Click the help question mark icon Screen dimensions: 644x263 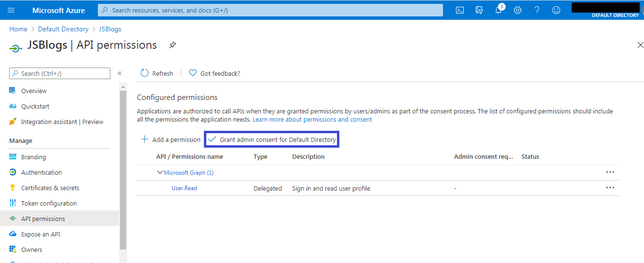click(x=537, y=10)
